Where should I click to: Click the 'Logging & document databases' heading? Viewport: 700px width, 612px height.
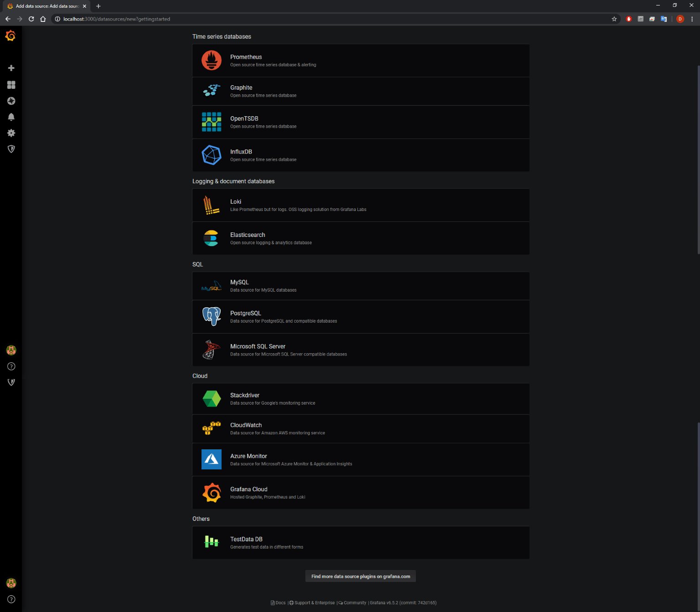point(233,181)
